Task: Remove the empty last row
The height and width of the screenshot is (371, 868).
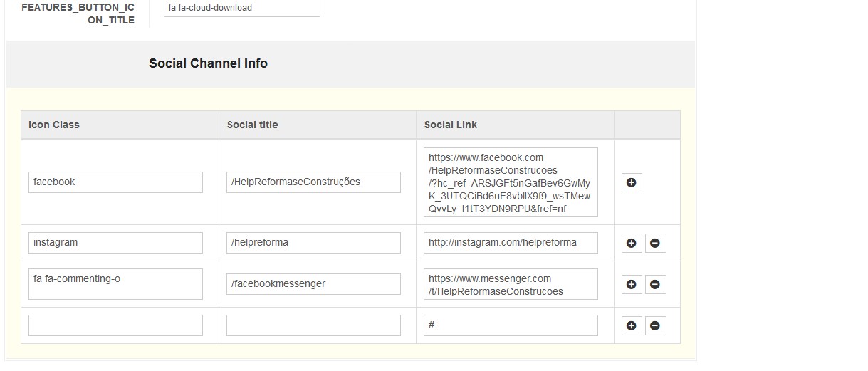Action: (654, 326)
